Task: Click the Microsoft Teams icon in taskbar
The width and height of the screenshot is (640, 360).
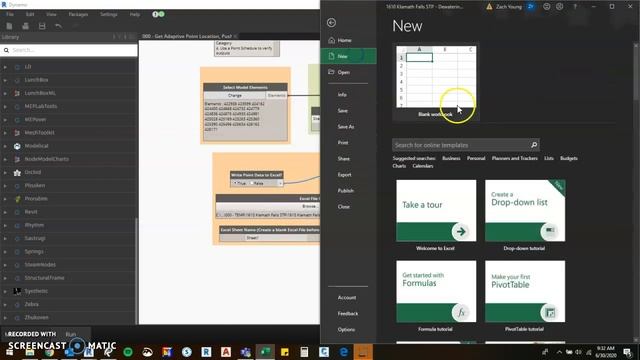Action: coord(246,352)
